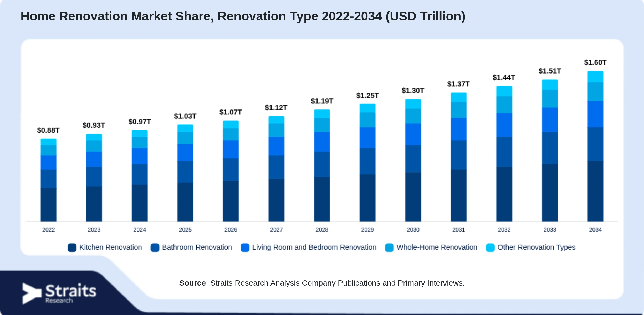Viewport: 644px width, 315px height.
Task: Click the 2022 axis label
Action: pyautogui.click(x=49, y=230)
